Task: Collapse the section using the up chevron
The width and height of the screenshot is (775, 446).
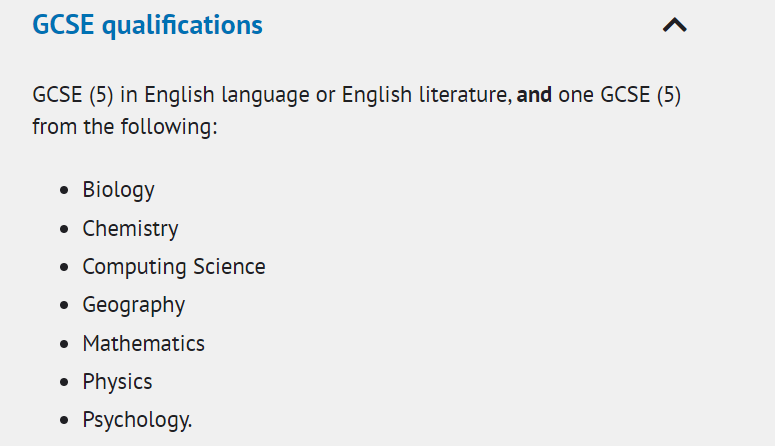Action: point(675,25)
